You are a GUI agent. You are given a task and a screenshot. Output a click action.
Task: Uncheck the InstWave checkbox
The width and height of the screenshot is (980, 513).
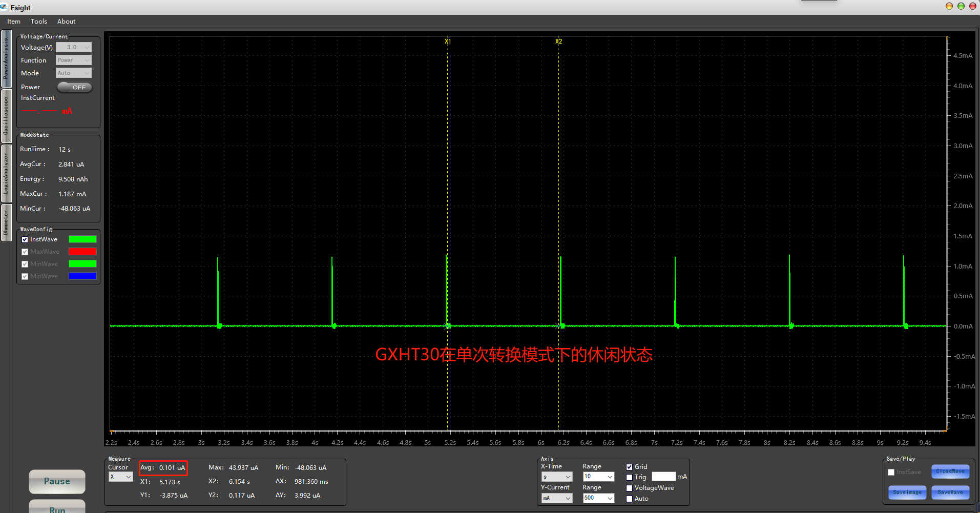coord(25,240)
